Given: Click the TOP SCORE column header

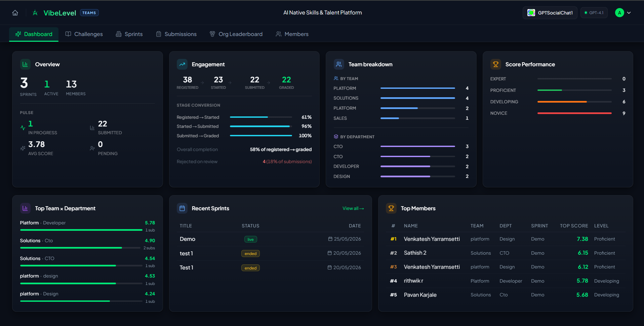Looking at the screenshot, I should tap(574, 226).
